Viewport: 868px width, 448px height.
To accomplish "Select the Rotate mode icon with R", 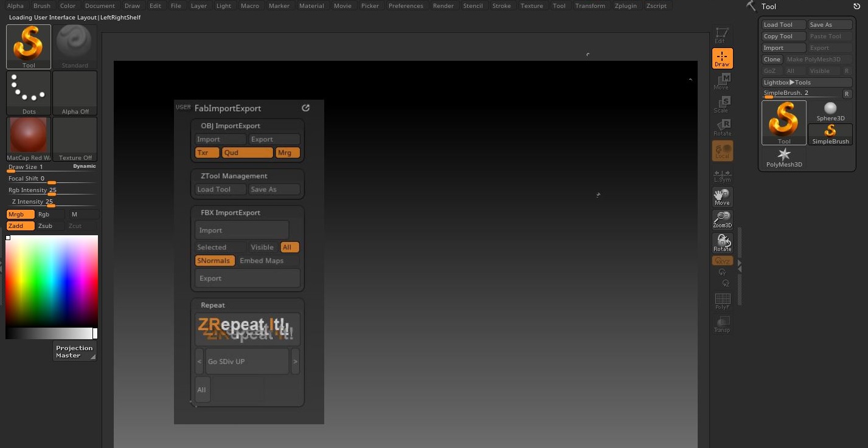I will (x=722, y=128).
